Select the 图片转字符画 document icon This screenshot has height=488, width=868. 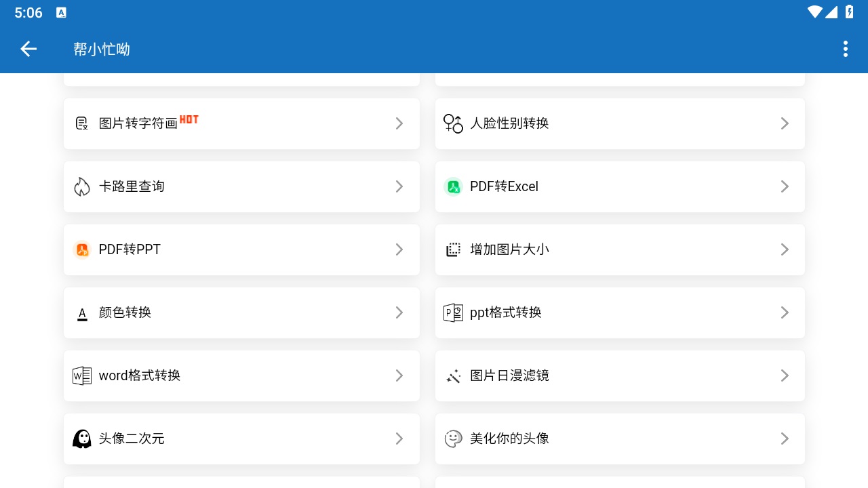tap(81, 123)
